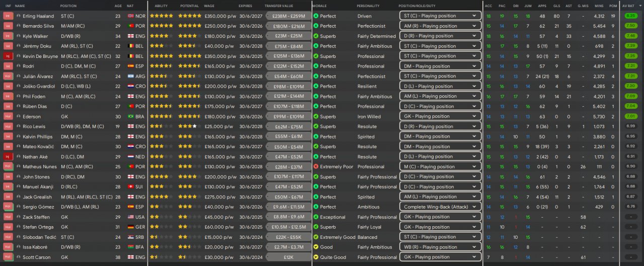Click Jérémy Doku's ability star rating
Screen dimensions: 644x266
click(x=161, y=46)
